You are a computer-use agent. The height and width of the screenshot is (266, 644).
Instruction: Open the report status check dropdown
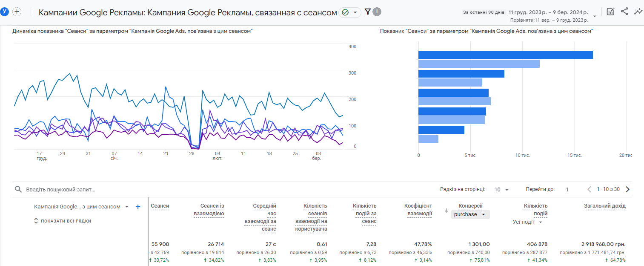[350, 12]
